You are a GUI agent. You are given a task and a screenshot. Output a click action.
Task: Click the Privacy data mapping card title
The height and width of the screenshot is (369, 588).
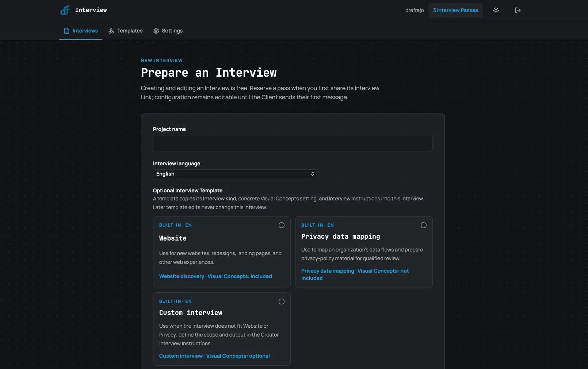[340, 237]
